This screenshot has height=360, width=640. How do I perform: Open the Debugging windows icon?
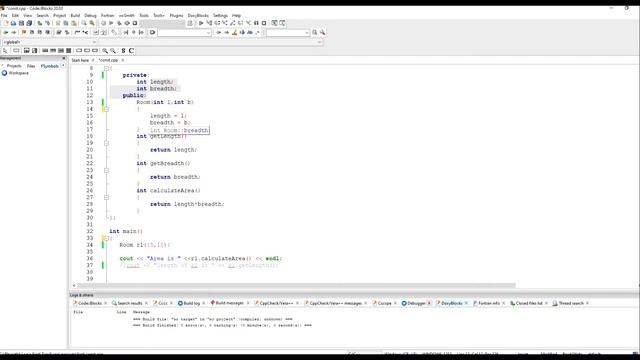(x=274, y=23)
